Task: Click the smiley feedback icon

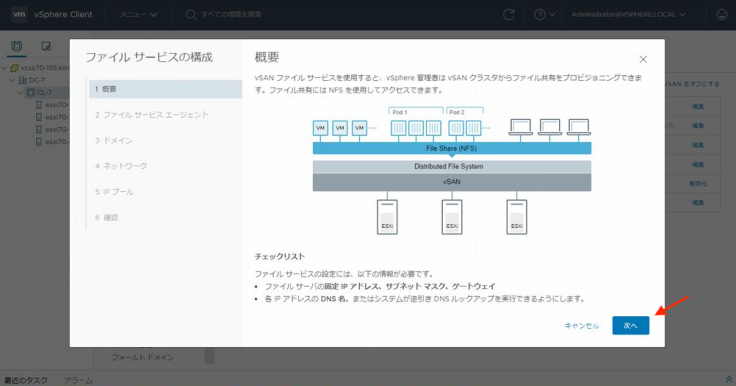Action: (721, 15)
